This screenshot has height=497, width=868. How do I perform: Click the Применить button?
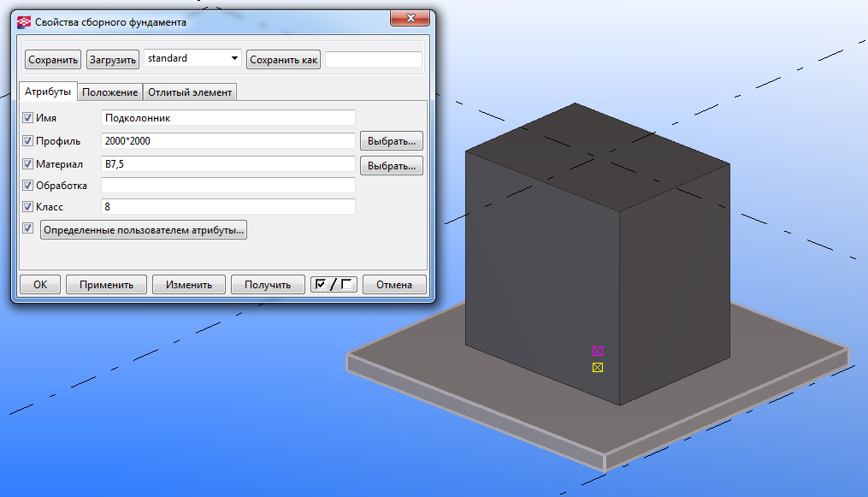click(106, 285)
